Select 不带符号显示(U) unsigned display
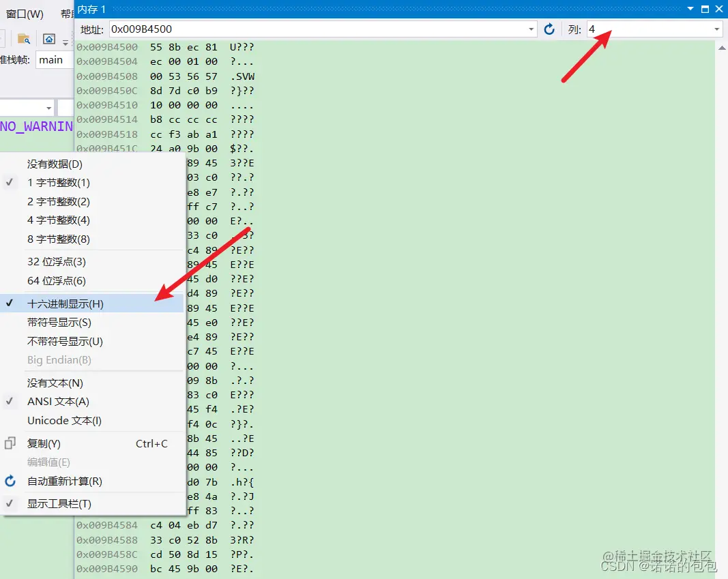The width and height of the screenshot is (728, 579). (x=92, y=342)
